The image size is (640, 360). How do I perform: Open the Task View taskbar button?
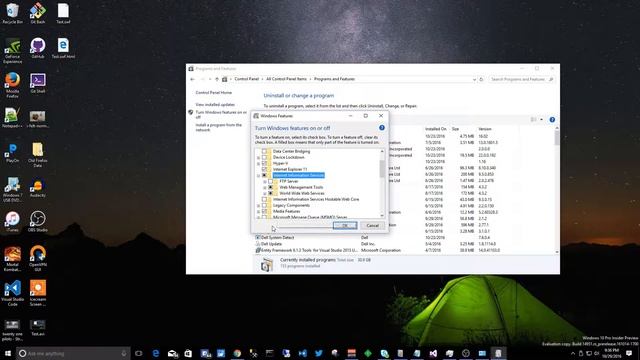pos(139,353)
